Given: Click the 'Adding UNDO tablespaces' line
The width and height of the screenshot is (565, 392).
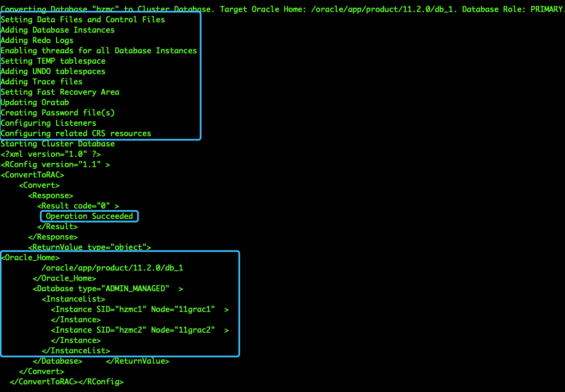Looking at the screenshot, I should pyautogui.click(x=53, y=71).
